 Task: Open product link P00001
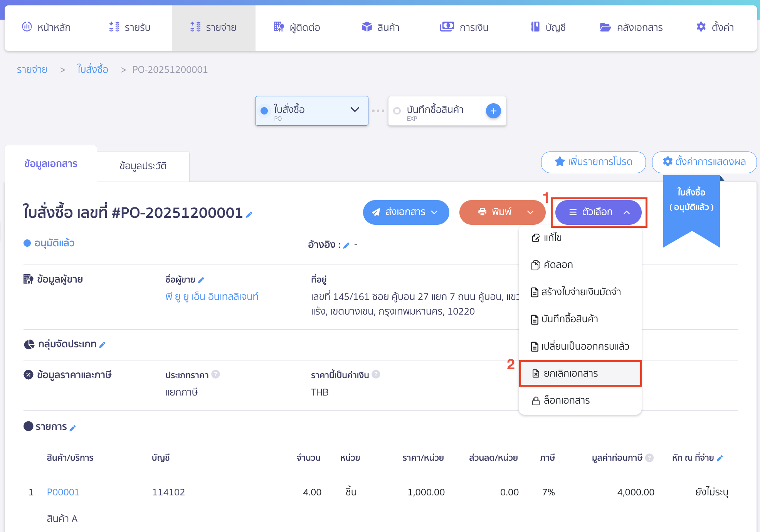point(63,492)
